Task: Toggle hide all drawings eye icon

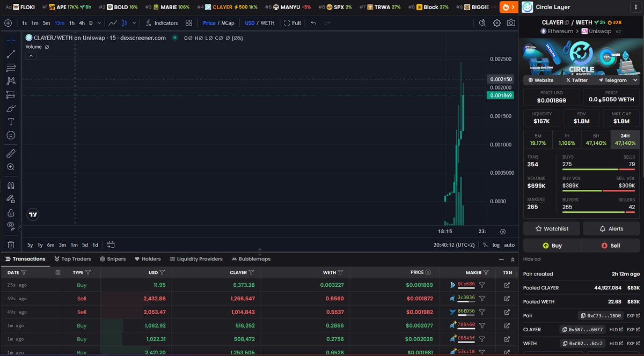Action: [11, 226]
